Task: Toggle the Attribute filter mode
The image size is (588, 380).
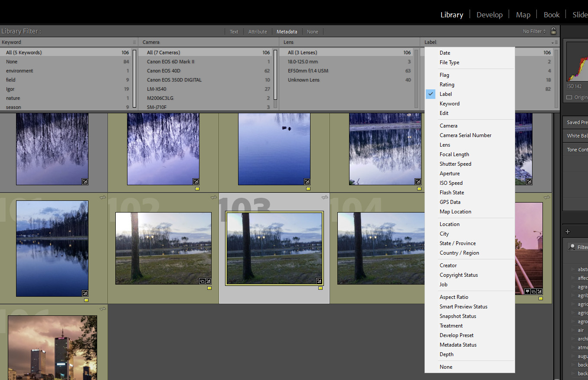Action: 258,32
